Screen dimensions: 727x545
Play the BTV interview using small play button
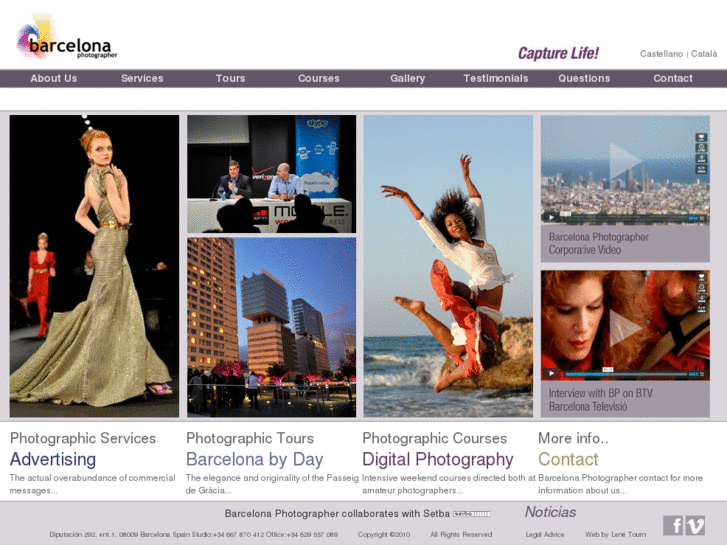tap(551, 373)
